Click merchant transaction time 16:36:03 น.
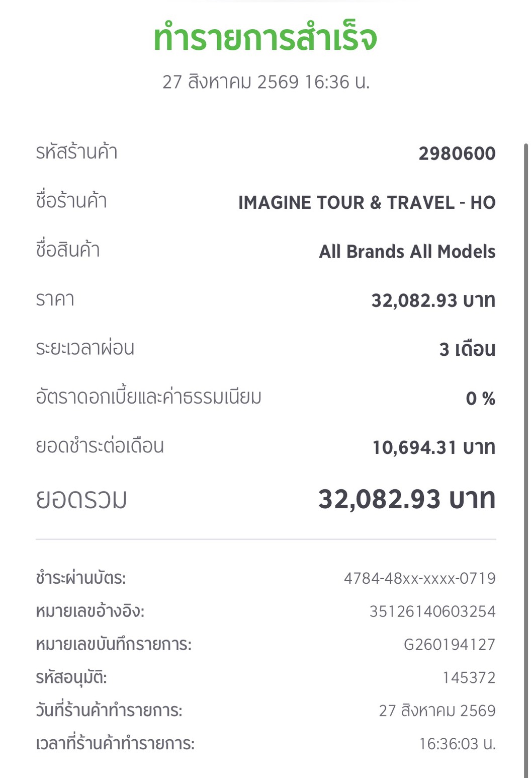This screenshot has height=778, width=532. click(x=458, y=744)
